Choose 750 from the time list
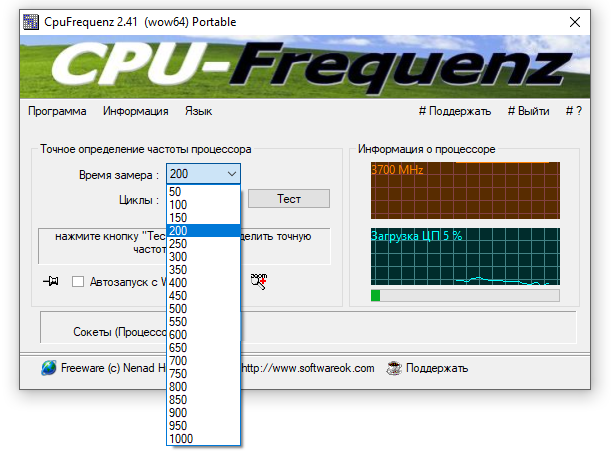611x469 pixels. [x=203, y=374]
